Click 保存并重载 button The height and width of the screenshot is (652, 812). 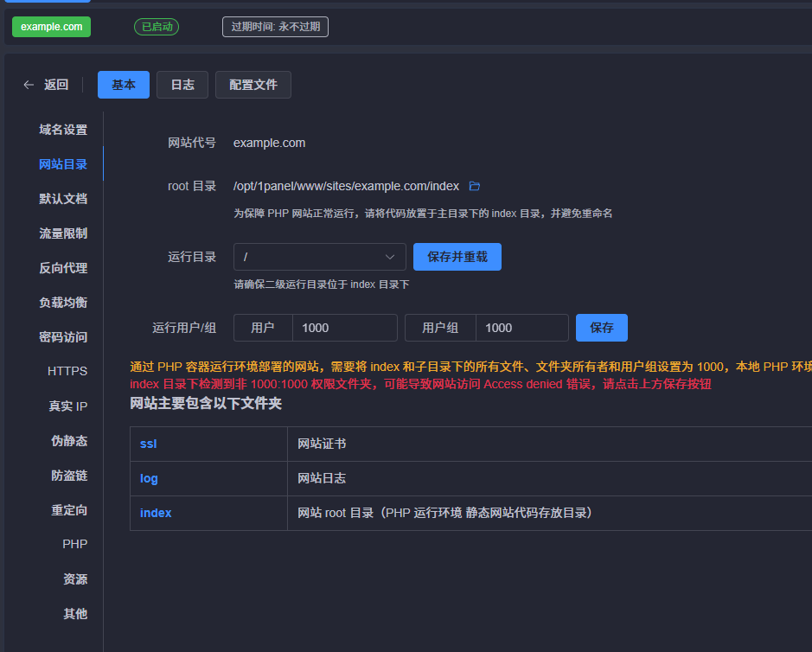[x=457, y=257]
